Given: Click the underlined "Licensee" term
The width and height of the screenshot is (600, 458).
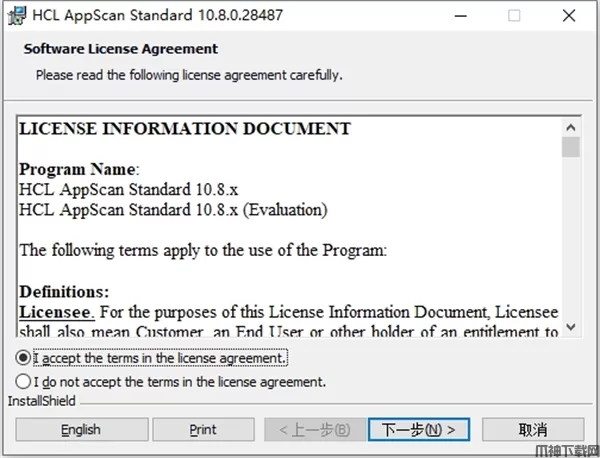Looking at the screenshot, I should tap(58, 312).
